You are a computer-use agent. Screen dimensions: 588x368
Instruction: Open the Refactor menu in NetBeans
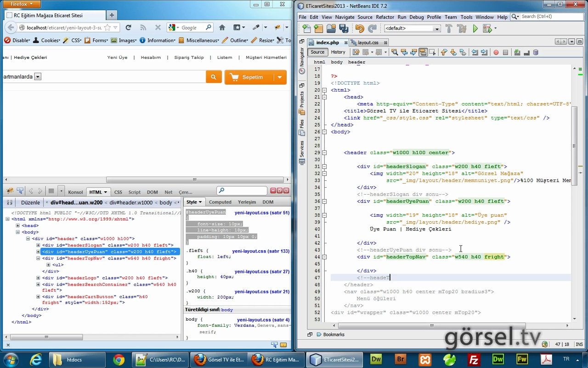click(385, 17)
